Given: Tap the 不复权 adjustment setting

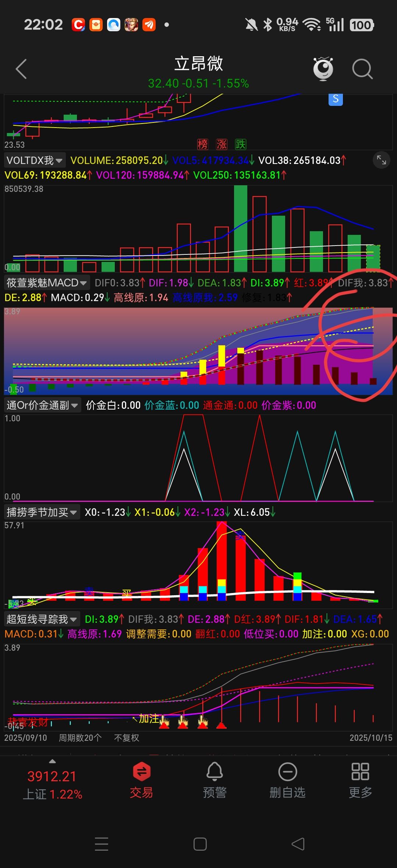Looking at the screenshot, I should click(127, 738).
